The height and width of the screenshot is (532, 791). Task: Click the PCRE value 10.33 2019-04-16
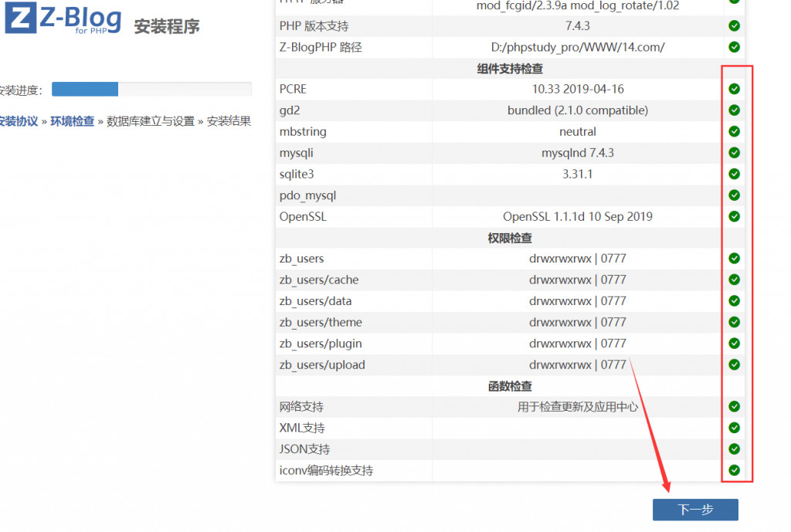[x=578, y=89]
